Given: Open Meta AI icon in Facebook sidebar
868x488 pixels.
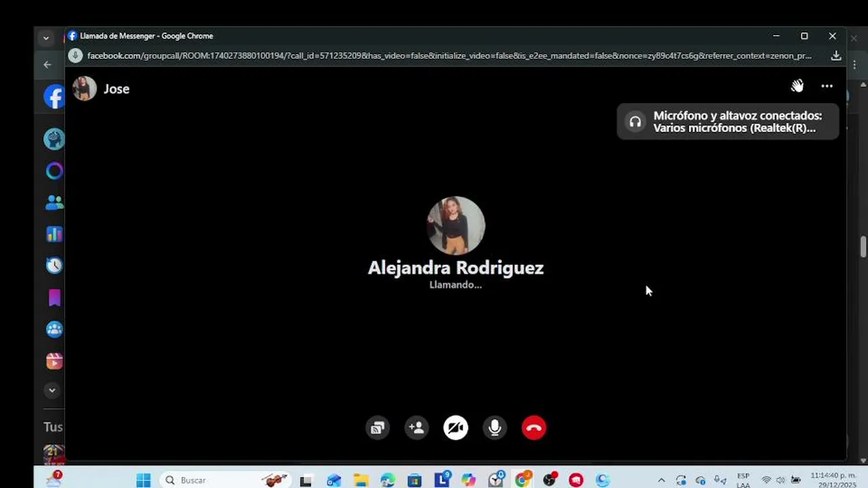Looking at the screenshot, I should (x=54, y=171).
